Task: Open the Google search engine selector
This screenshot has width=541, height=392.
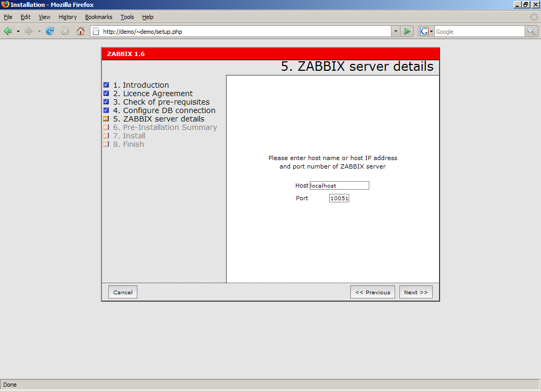Action: [x=426, y=31]
